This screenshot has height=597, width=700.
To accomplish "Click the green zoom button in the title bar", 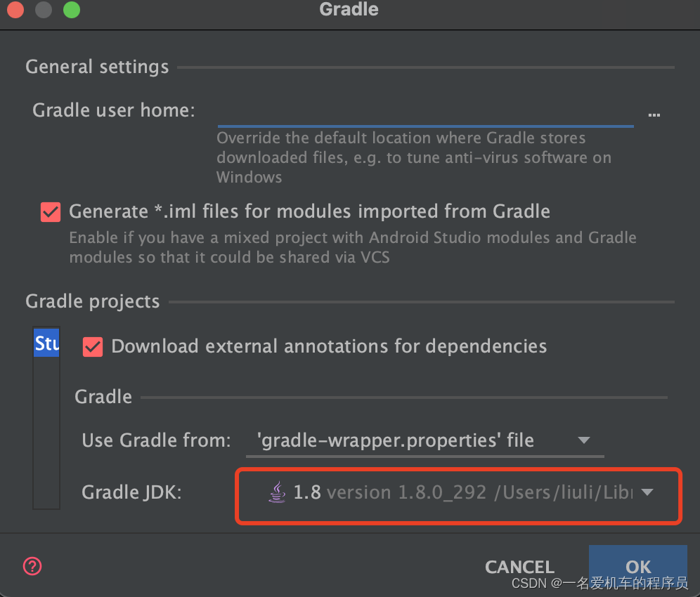I will point(70,11).
